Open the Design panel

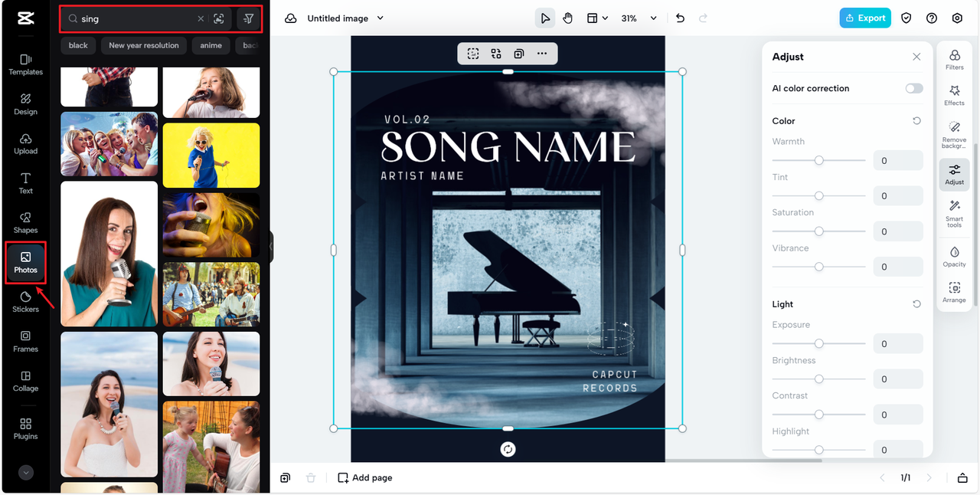[x=25, y=104]
